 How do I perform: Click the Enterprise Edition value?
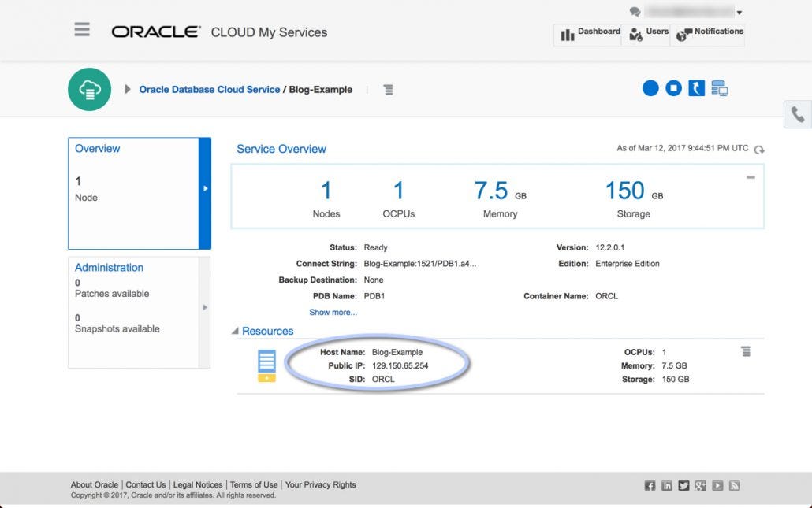(x=628, y=264)
